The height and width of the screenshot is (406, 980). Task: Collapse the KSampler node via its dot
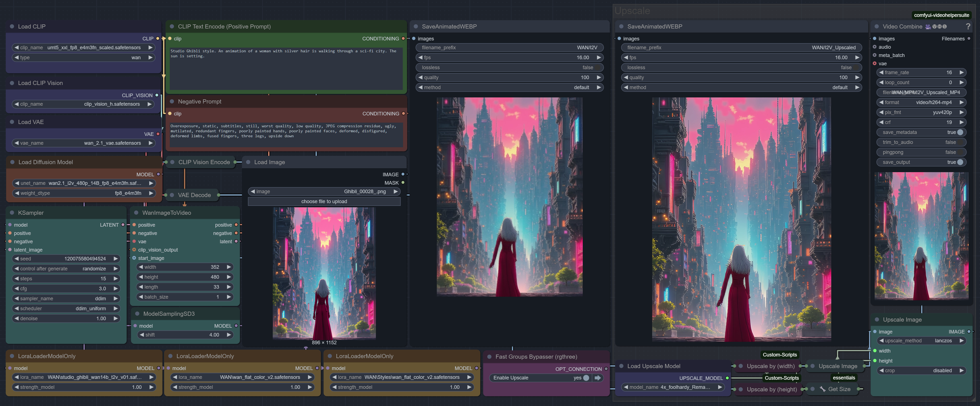click(x=12, y=213)
